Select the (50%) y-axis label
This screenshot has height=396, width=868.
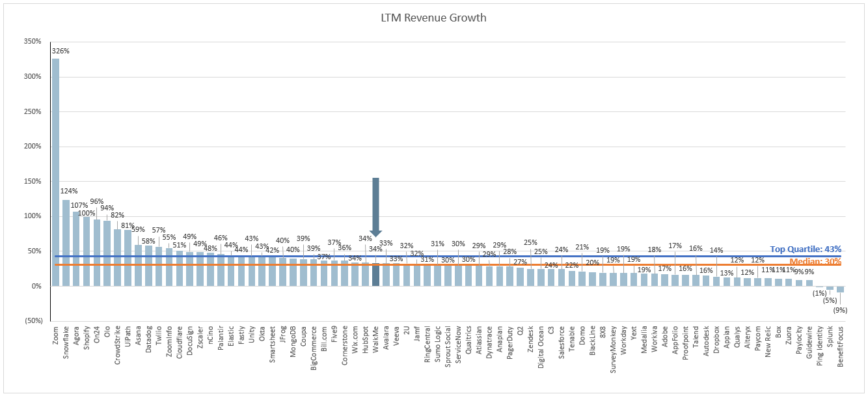(x=33, y=321)
